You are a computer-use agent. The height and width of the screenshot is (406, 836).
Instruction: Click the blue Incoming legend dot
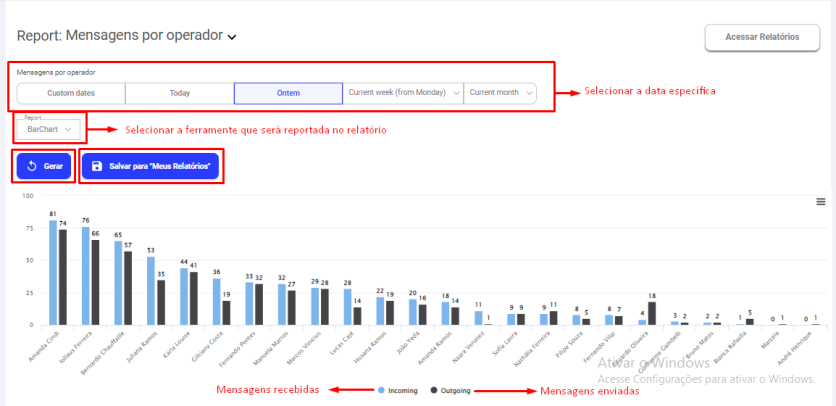point(382,390)
